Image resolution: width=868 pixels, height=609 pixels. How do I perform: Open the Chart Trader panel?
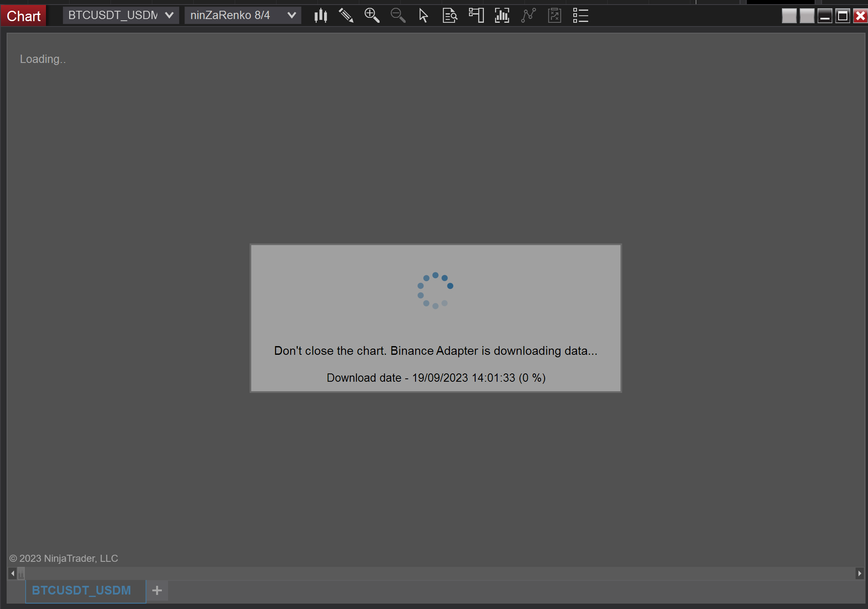pos(476,15)
